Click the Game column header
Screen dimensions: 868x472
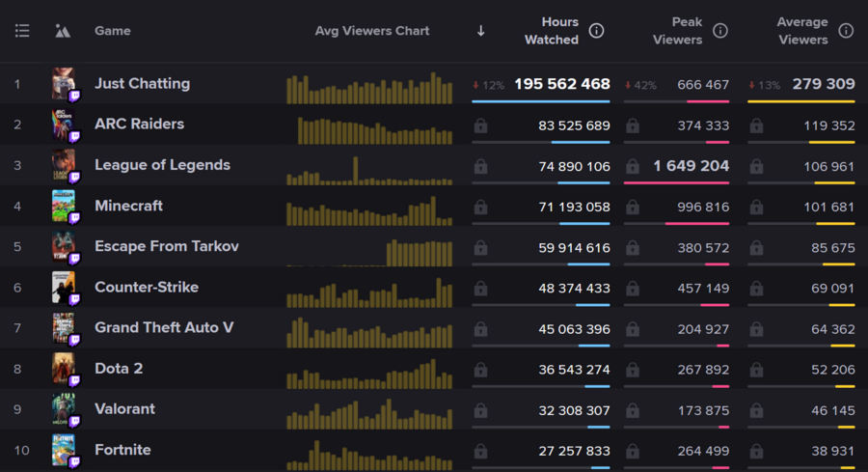112,31
